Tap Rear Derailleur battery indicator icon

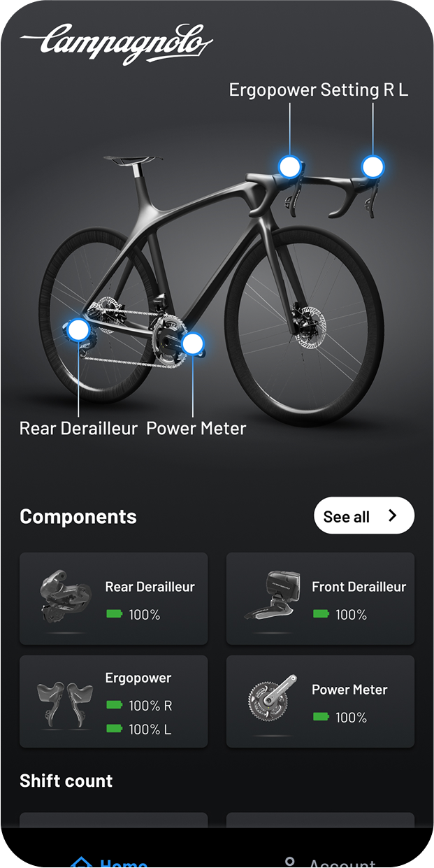coord(114,614)
